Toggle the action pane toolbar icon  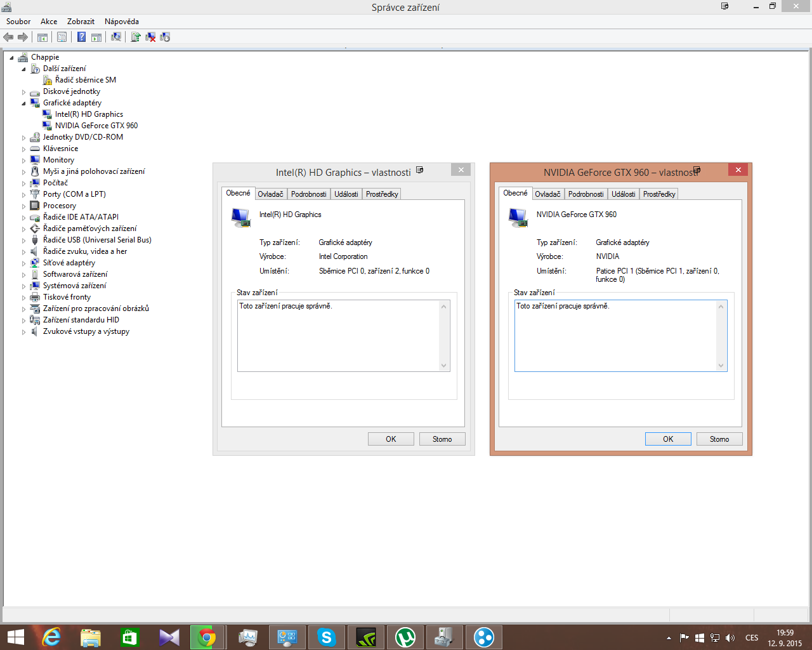[96, 37]
